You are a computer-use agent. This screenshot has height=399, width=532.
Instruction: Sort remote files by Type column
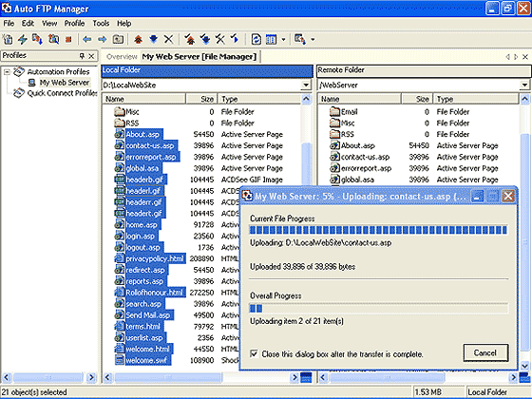coord(476,99)
